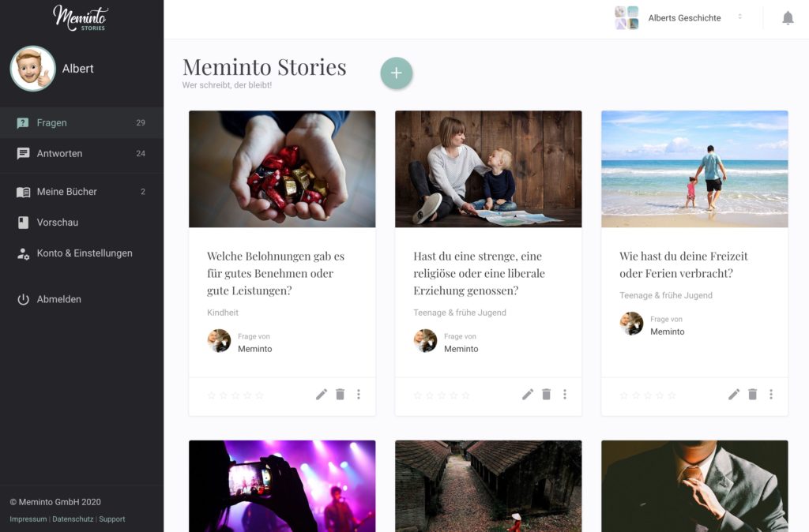Open Konto & Einstellungen
Image resolution: width=809 pixels, height=532 pixels.
point(81,253)
